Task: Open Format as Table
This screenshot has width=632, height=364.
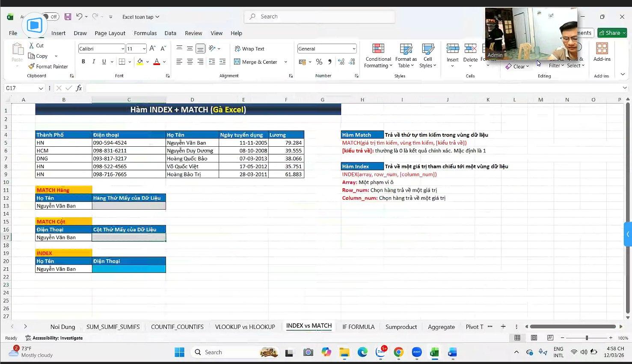Action: coord(406,56)
